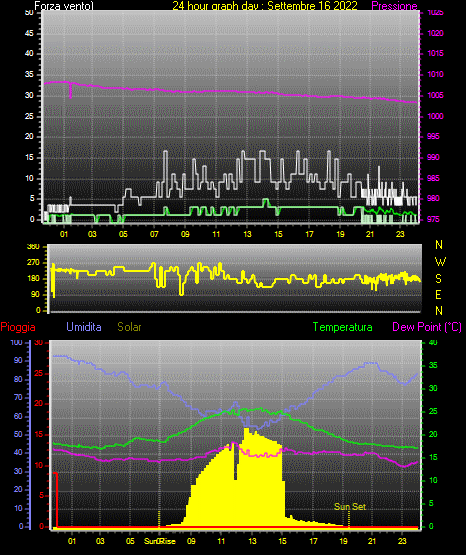
Task: Click the Dew Point (°C) legend label
Action: [x=427, y=327]
